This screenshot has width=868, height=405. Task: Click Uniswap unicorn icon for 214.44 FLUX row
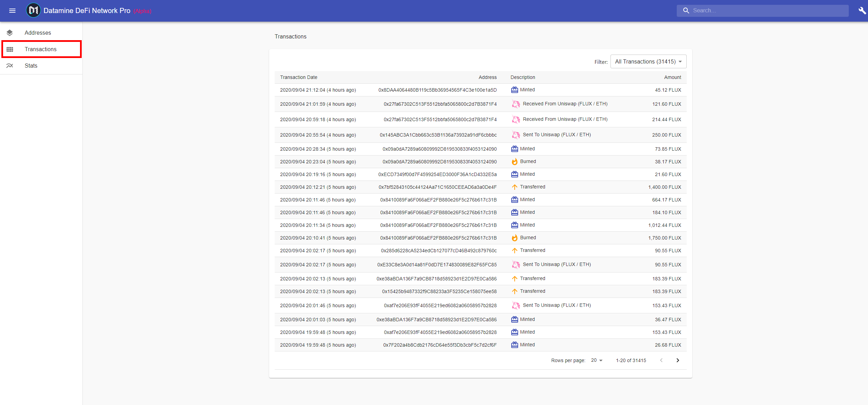tap(516, 119)
